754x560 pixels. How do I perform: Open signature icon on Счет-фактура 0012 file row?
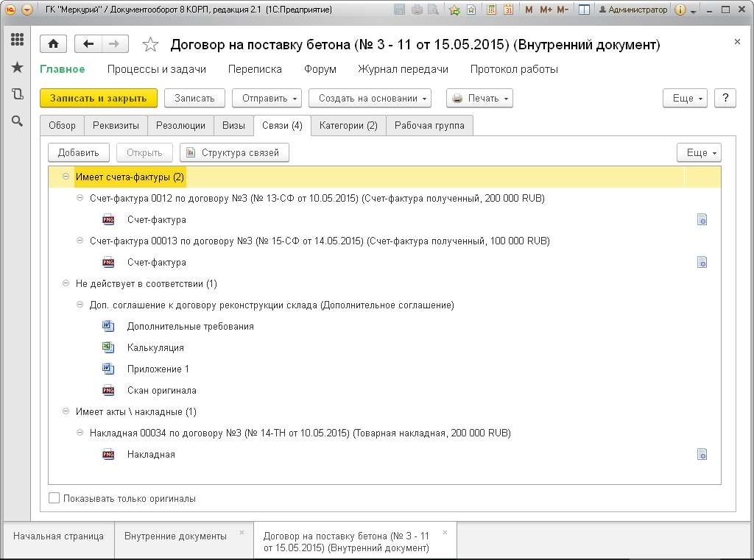pyautogui.click(x=702, y=220)
